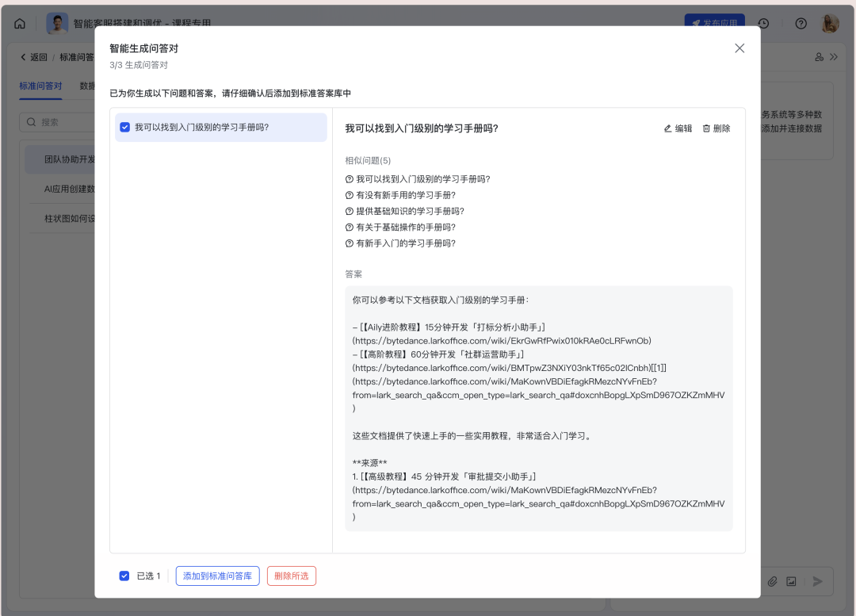Click the 相似问题(5) label
The width and height of the screenshot is (856, 616).
pyautogui.click(x=368, y=161)
